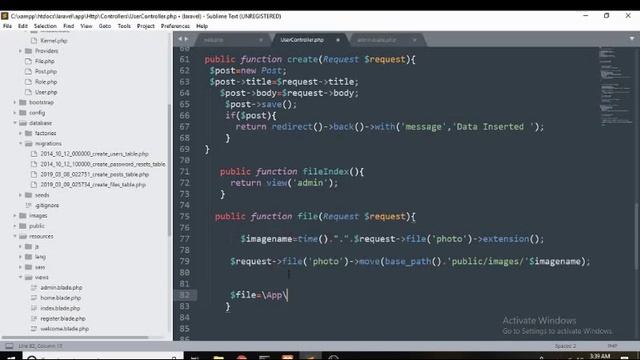The image size is (640, 360).
Task: Click the minimap code preview
Action: pos(616,86)
